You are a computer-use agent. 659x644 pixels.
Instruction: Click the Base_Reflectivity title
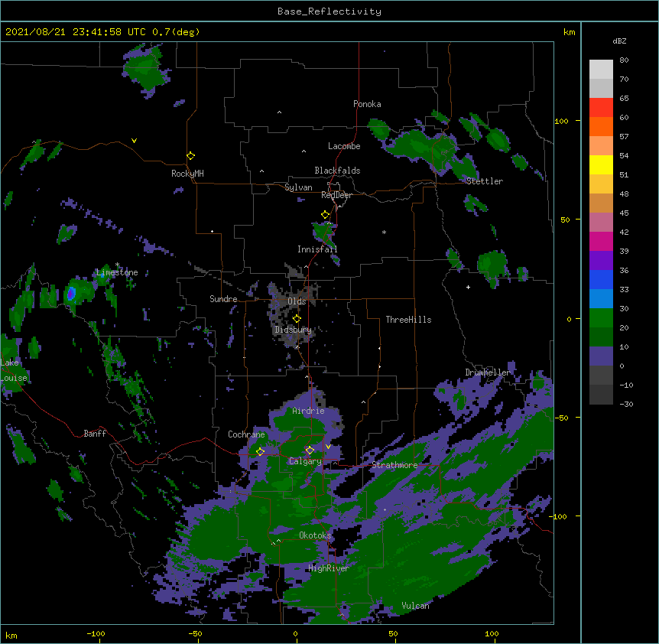pyautogui.click(x=329, y=11)
